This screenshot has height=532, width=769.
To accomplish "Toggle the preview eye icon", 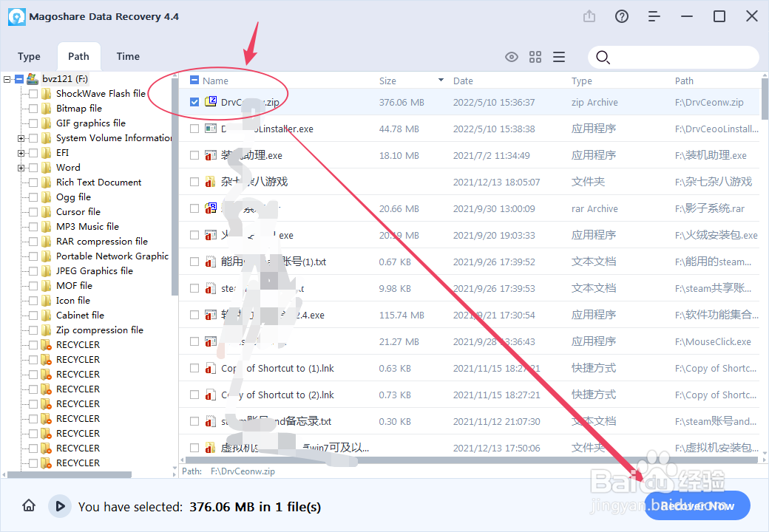I will click(512, 57).
